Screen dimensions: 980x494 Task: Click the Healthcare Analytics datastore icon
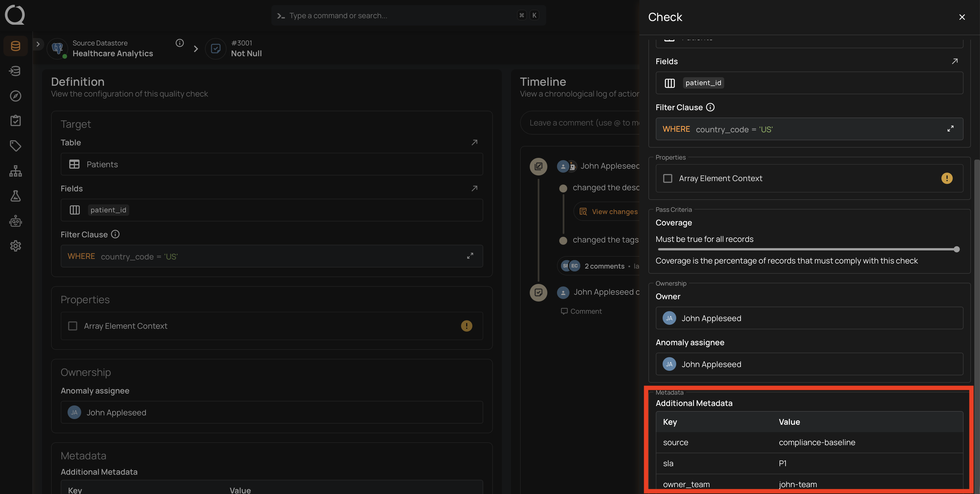coord(57,48)
